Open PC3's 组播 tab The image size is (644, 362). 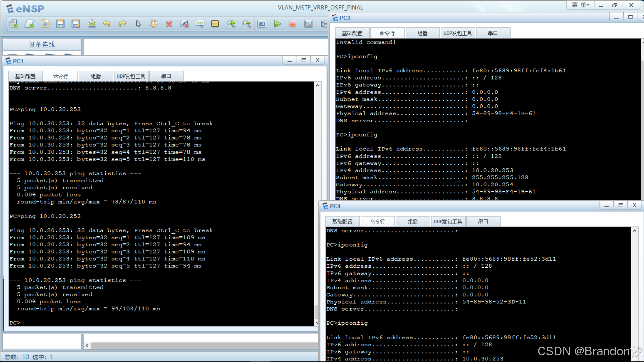pos(422,33)
